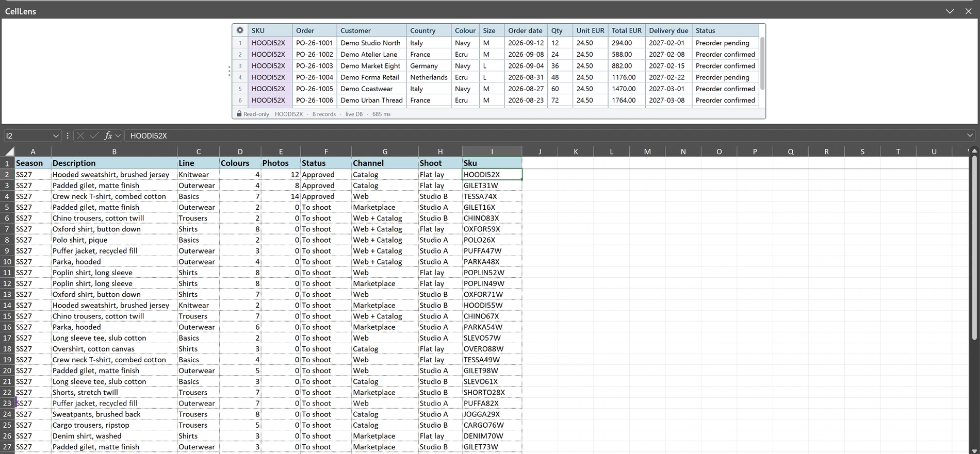980x454 pixels.
Task: Select the Photos value 14 cell
Action: 281,196
